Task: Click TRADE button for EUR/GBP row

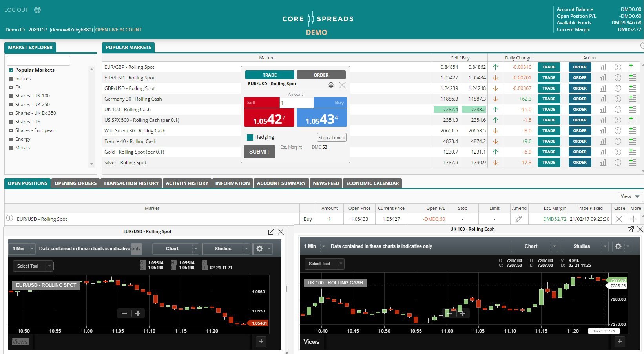Action: [x=549, y=67]
